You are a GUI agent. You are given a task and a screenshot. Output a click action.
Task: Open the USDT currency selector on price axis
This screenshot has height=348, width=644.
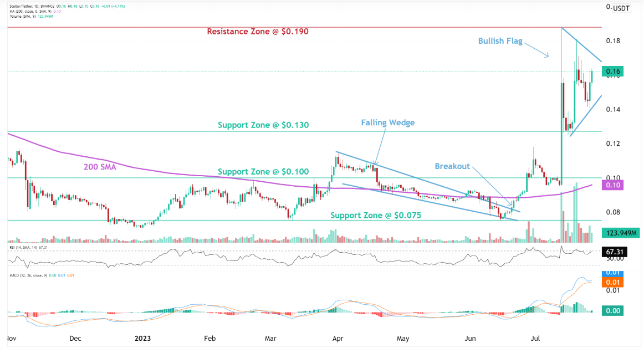(x=621, y=9)
